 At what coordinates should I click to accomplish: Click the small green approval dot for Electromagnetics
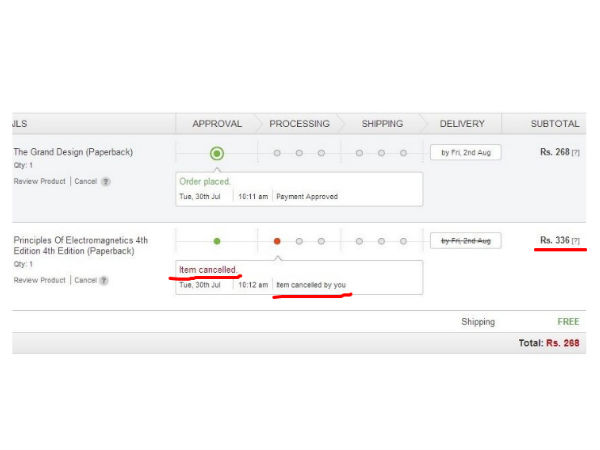pyautogui.click(x=217, y=241)
